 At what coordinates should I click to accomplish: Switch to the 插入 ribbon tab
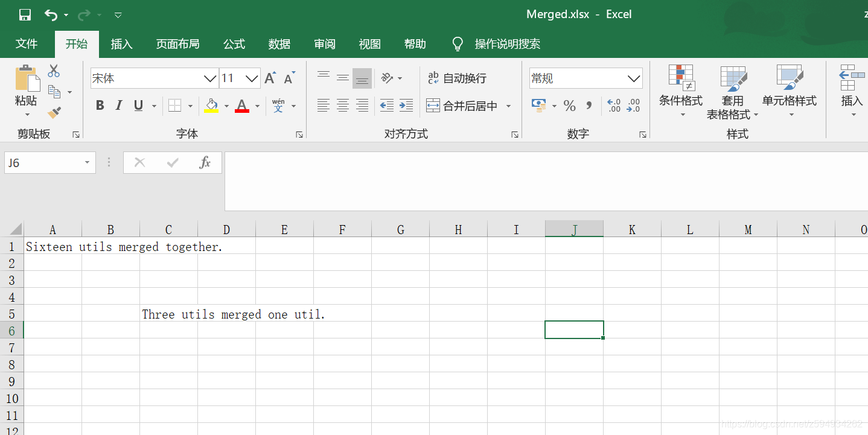point(121,44)
